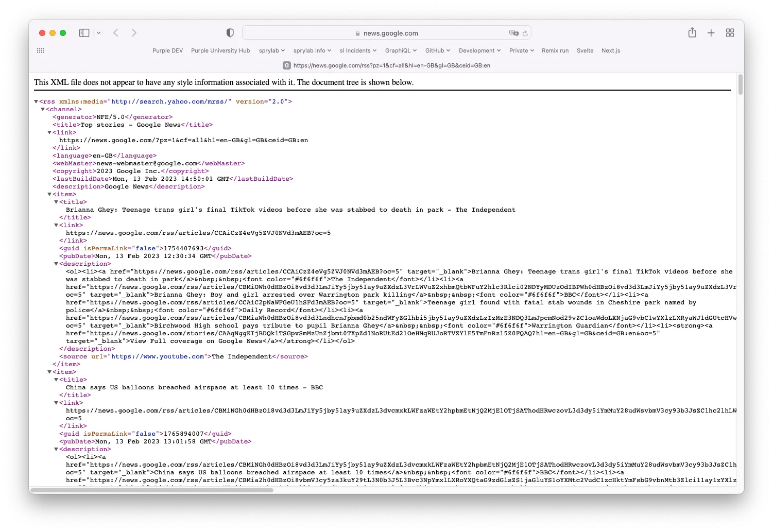Click the Google favicon in tab
Viewport: 773px width, 532px height.
click(x=287, y=65)
